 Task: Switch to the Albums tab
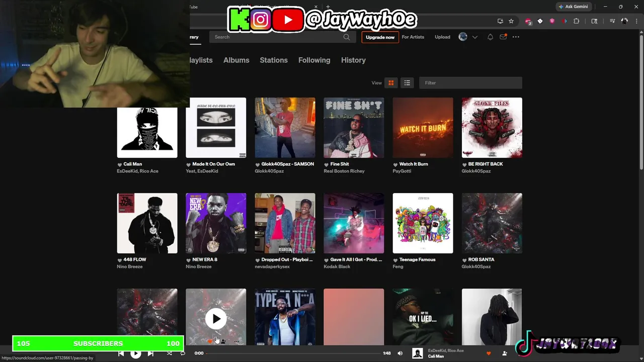tap(236, 60)
